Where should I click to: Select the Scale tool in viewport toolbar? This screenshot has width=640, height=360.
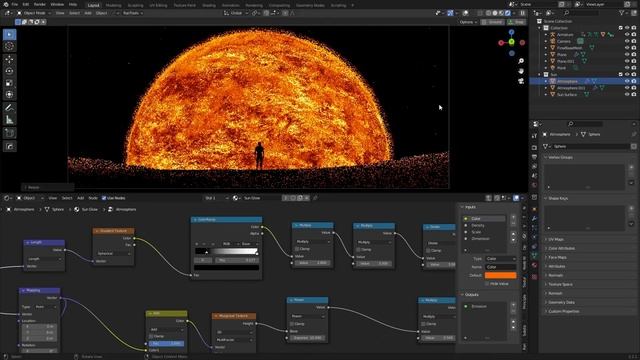click(x=9, y=83)
